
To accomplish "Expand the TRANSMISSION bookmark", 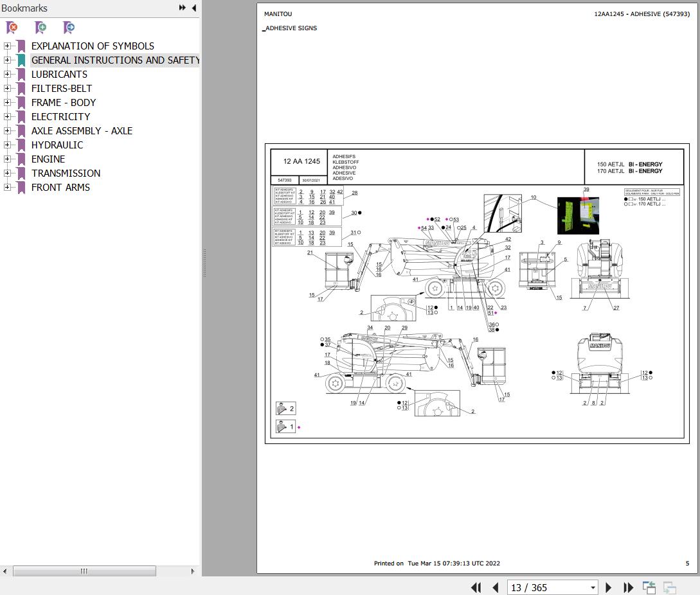I will 6,173.
